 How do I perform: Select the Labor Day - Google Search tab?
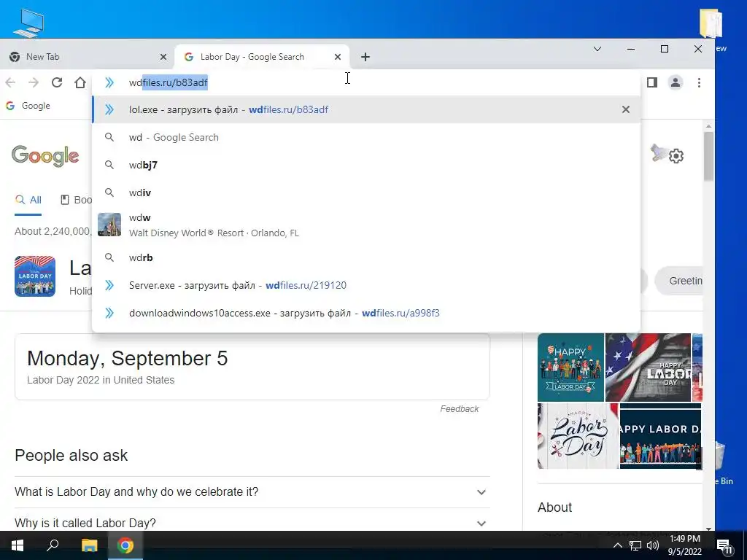coord(262,57)
